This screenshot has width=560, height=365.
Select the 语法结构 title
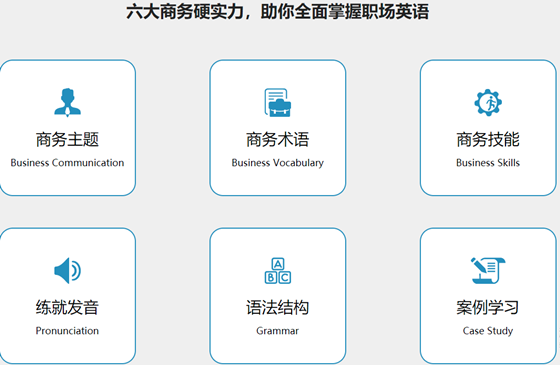[278, 307]
